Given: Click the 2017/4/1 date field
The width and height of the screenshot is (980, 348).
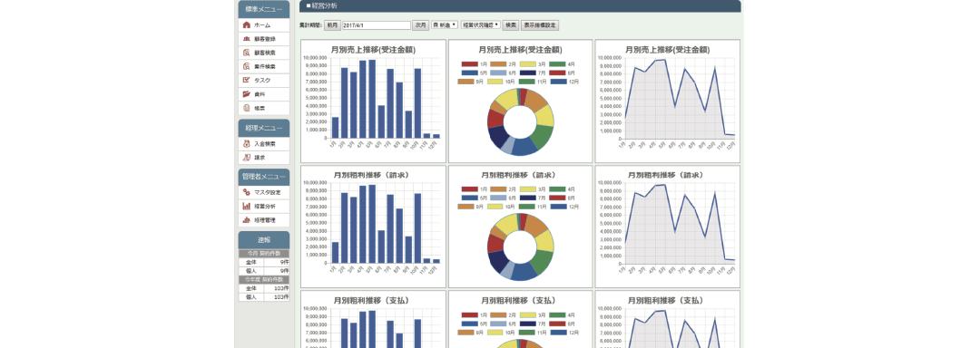Looking at the screenshot, I should (377, 25).
